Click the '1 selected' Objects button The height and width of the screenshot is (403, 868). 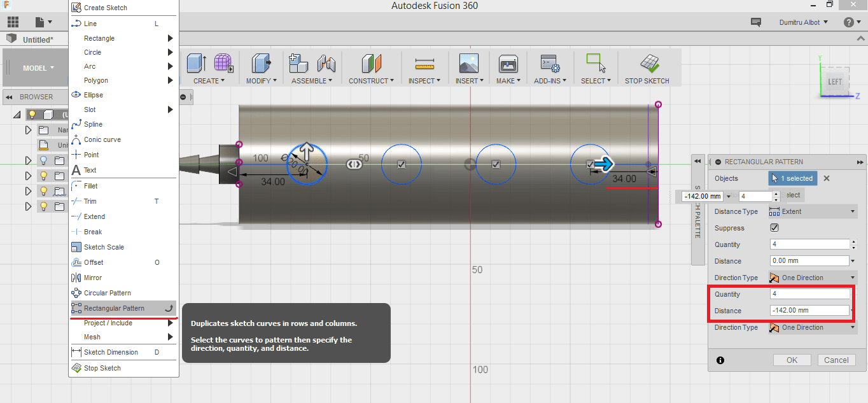[x=793, y=178]
